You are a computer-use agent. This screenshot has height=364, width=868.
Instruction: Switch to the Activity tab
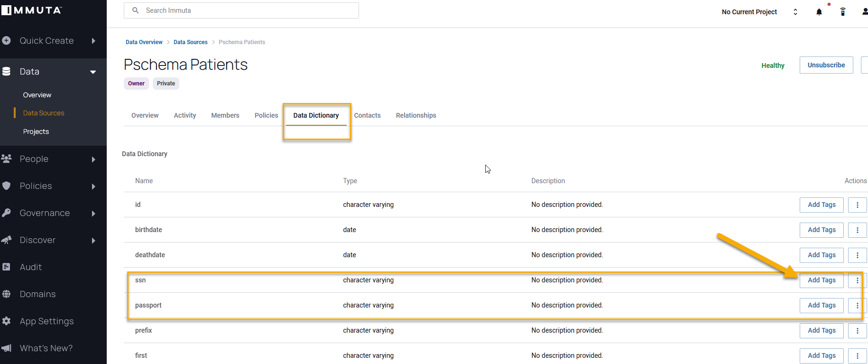point(185,115)
